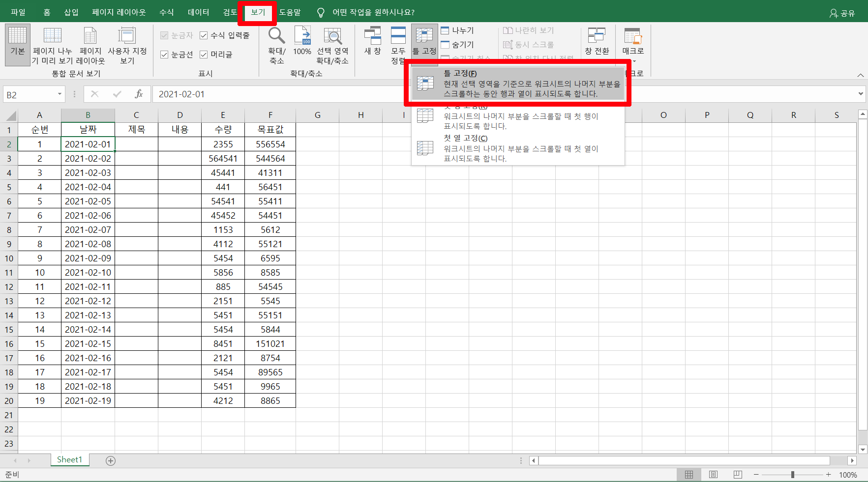Choose 틀 고정(F) menu entry
This screenshot has height=482, width=868.
(518, 83)
